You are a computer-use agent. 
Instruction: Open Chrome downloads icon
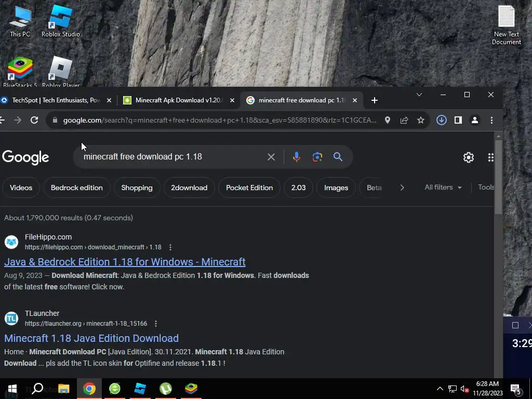pos(442,120)
